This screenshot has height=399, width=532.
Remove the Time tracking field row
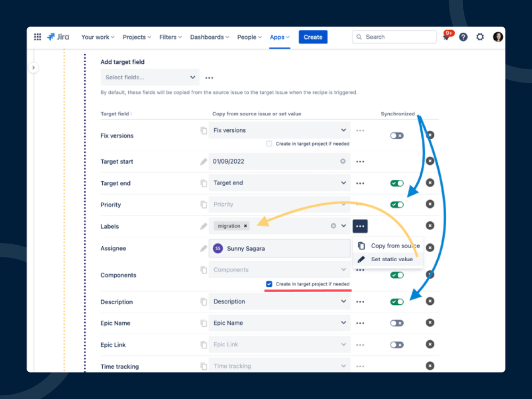[x=430, y=366]
